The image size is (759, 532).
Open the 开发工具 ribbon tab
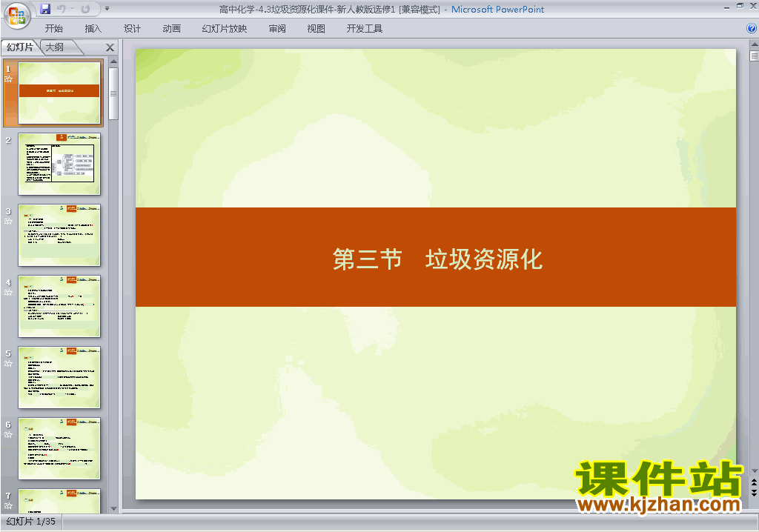point(364,29)
